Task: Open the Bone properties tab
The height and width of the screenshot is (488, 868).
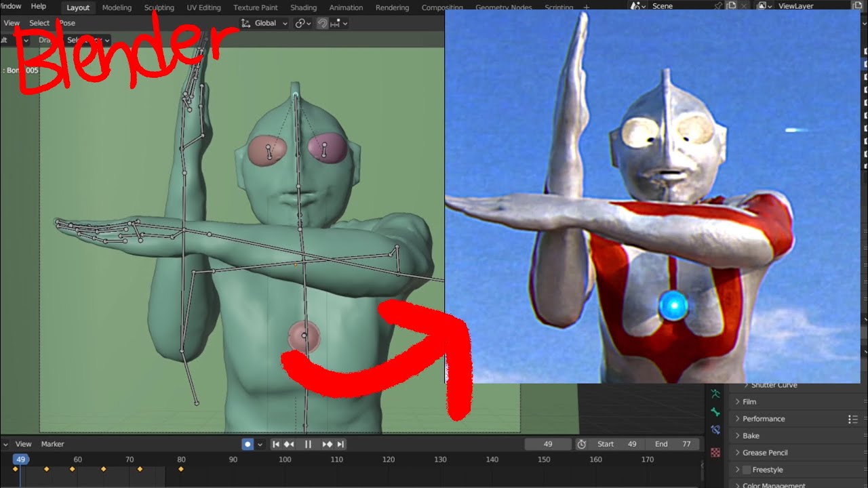Action: tap(715, 411)
